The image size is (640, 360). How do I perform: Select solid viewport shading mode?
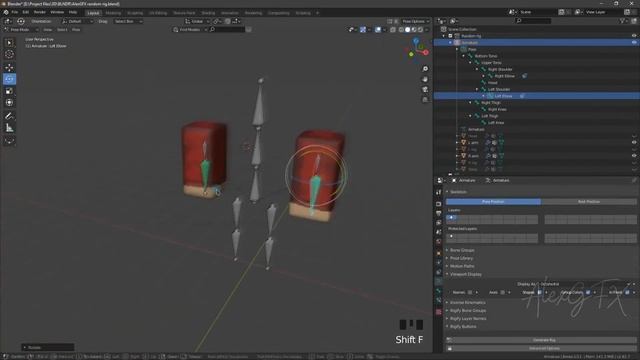(407, 30)
